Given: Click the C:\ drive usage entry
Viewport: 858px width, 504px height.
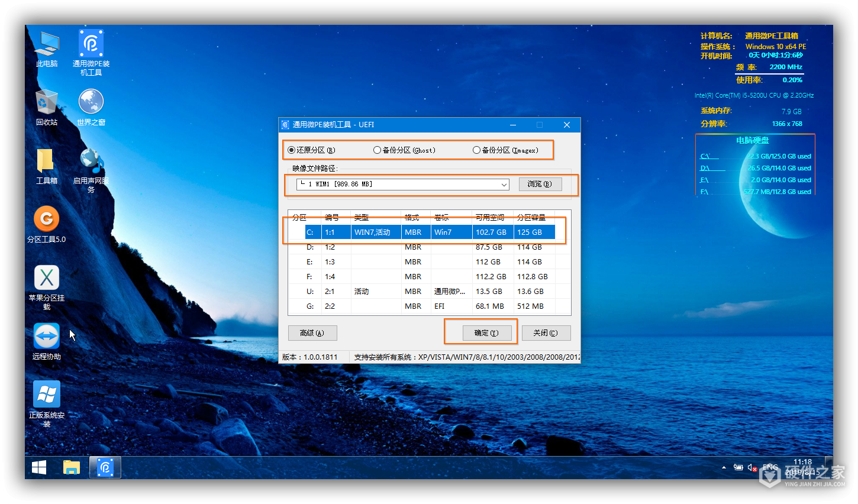Looking at the screenshot, I should 756,156.
